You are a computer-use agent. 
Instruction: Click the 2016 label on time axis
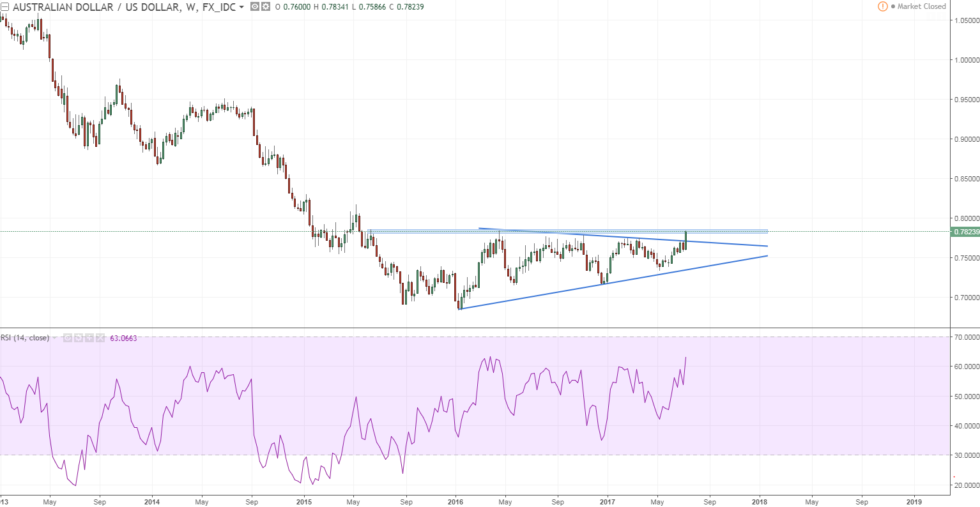(x=456, y=502)
